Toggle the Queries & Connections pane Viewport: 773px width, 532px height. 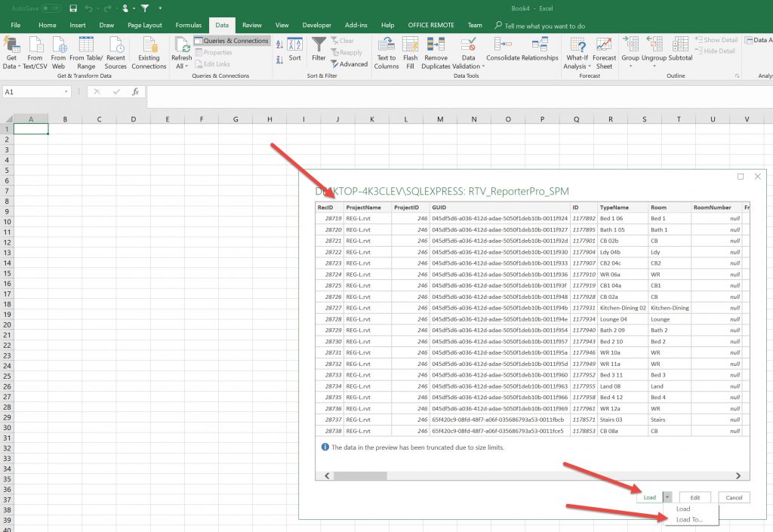pos(231,41)
